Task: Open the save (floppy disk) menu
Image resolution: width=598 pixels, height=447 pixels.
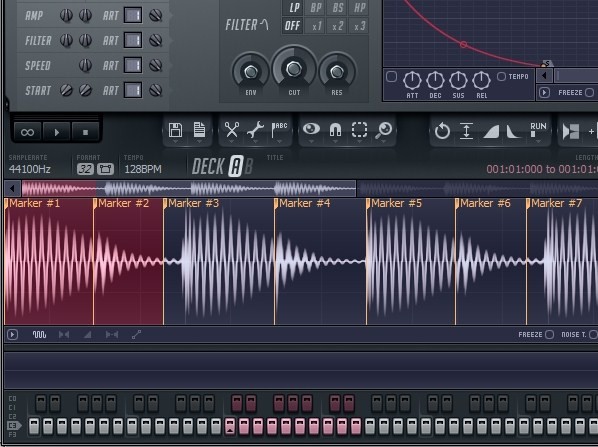Action: 175,130
